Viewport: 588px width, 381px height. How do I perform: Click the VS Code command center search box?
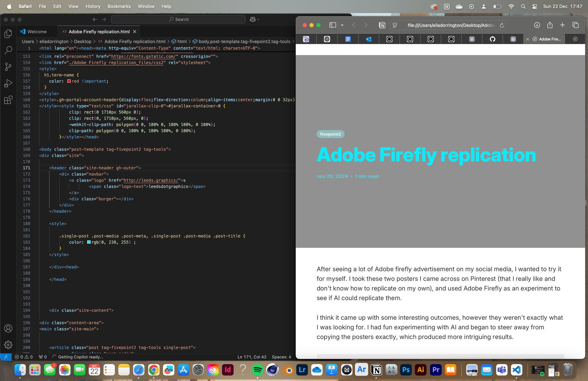(x=178, y=19)
